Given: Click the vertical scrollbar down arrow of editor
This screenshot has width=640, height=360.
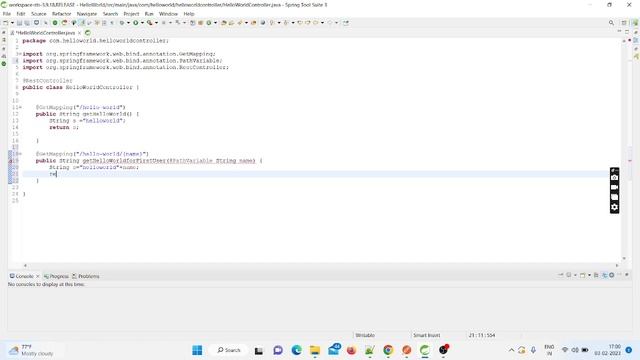Looking at the screenshot, I should tap(624, 258).
